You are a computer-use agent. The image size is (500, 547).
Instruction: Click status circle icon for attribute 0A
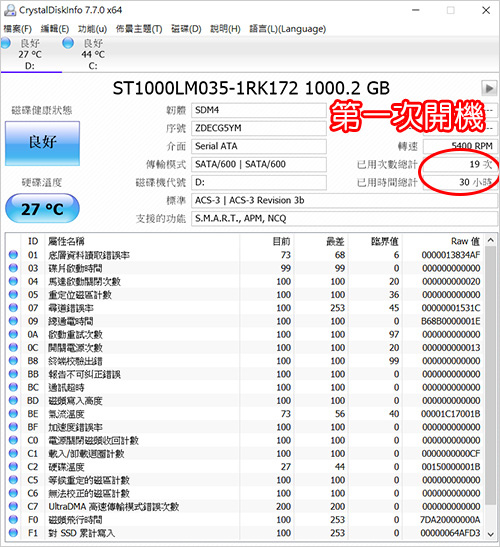pyautogui.click(x=13, y=334)
